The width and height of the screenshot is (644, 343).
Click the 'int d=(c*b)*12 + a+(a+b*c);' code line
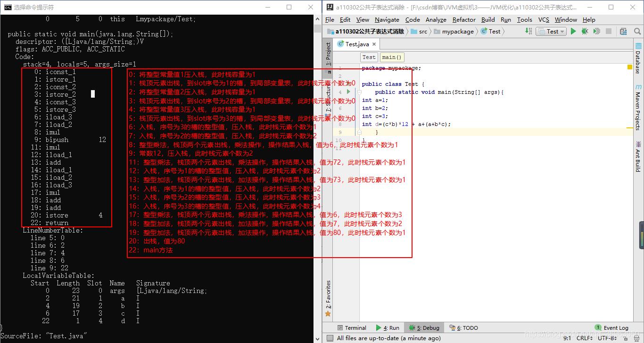406,124
